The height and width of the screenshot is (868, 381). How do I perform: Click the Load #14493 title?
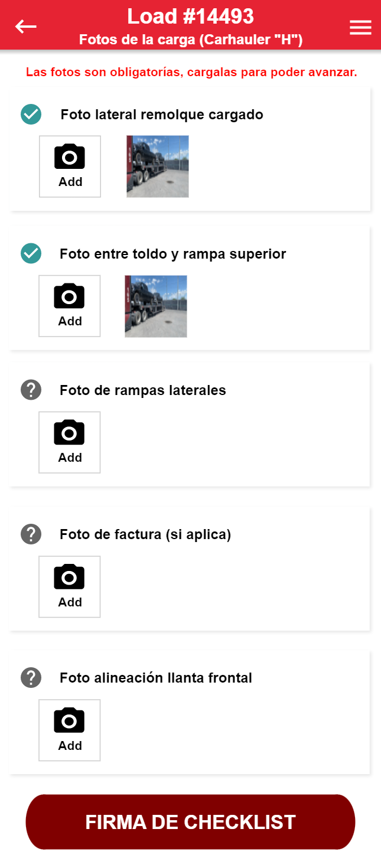click(x=190, y=17)
